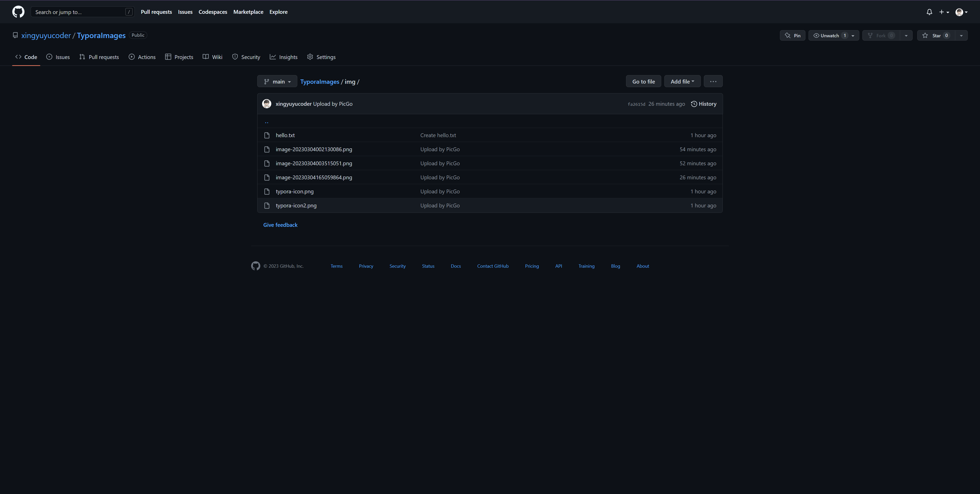
Task: Open the Projects tab
Action: 179,57
